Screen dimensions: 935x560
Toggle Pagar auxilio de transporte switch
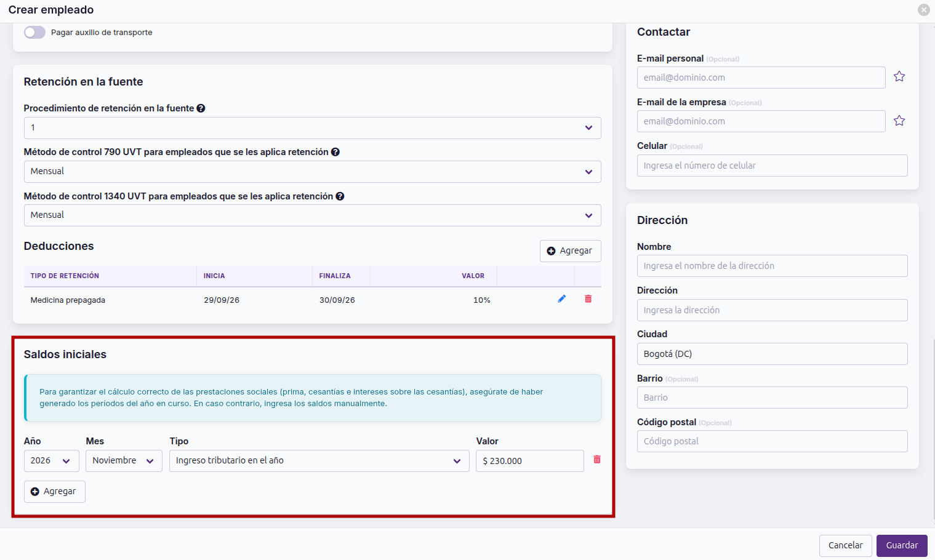click(x=34, y=33)
